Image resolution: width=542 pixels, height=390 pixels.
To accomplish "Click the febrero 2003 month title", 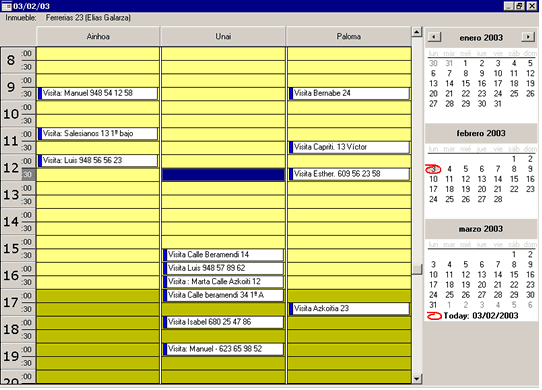I will 481,133.
